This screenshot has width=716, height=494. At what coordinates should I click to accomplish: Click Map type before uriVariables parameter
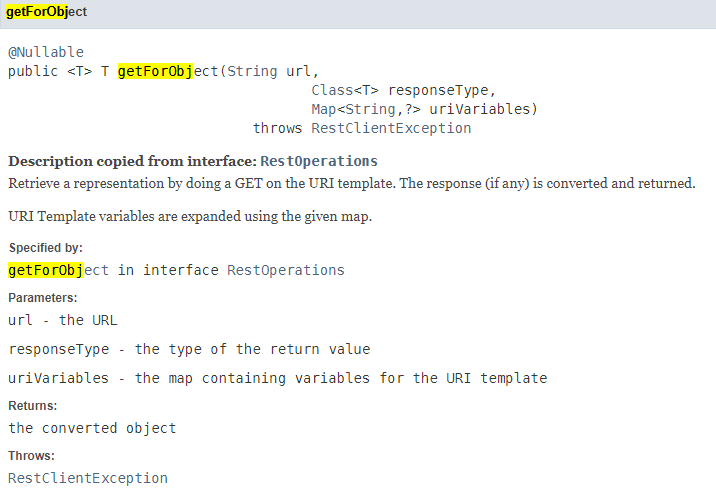pos(324,109)
